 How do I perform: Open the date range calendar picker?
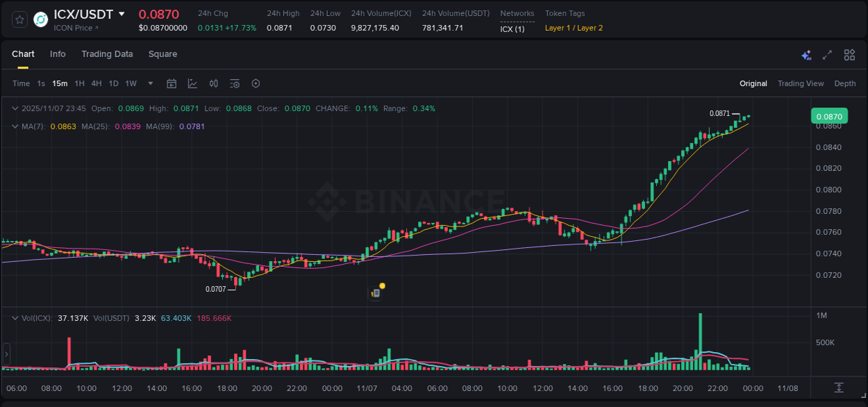point(172,83)
